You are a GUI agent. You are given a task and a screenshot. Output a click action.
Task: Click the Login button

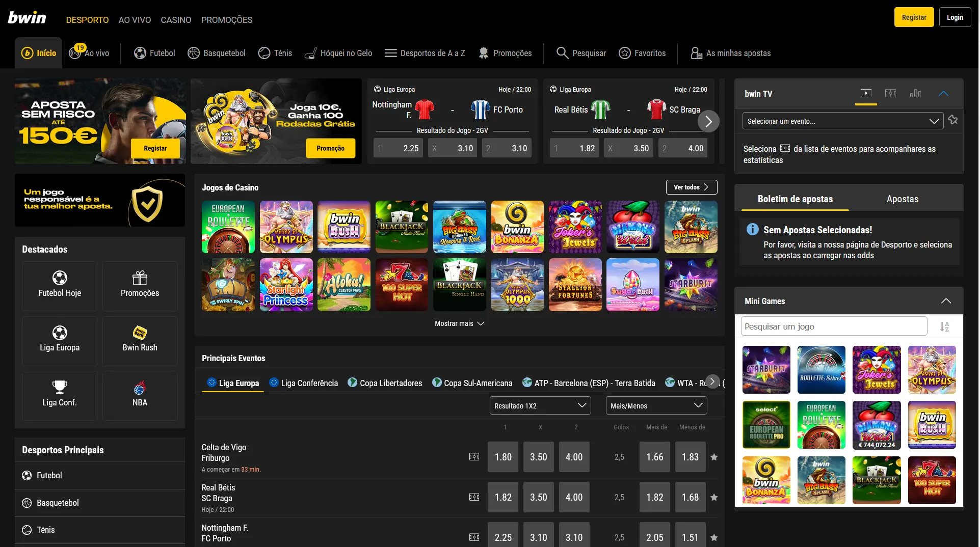[x=955, y=17]
